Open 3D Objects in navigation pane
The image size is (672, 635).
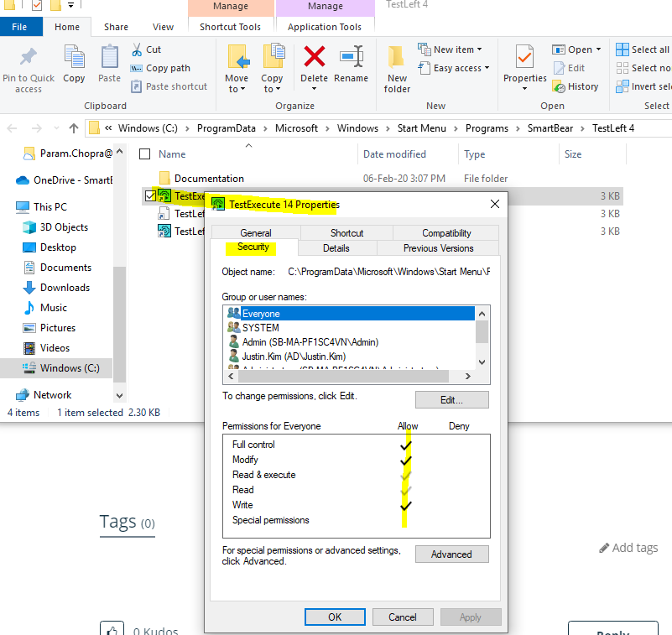click(64, 227)
